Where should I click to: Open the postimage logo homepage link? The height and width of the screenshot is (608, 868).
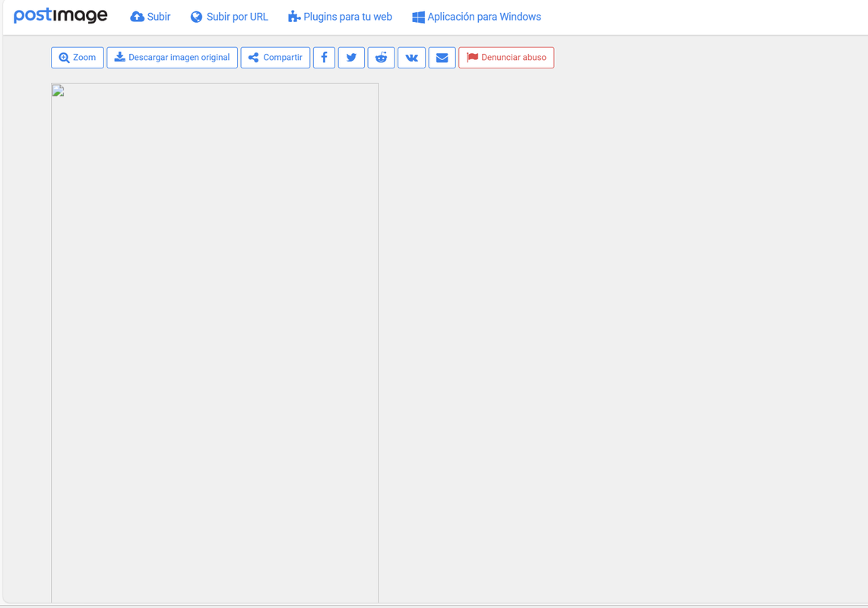coord(60,15)
